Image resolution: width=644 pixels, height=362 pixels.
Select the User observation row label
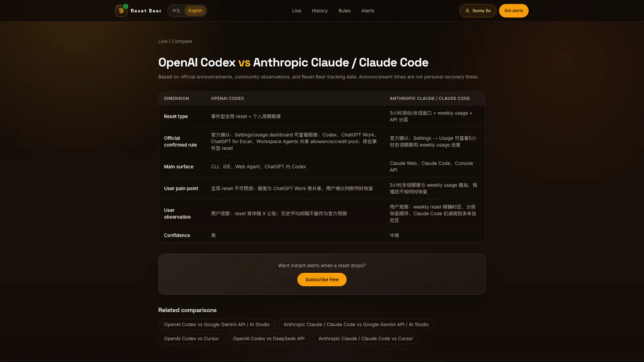pyautogui.click(x=177, y=214)
